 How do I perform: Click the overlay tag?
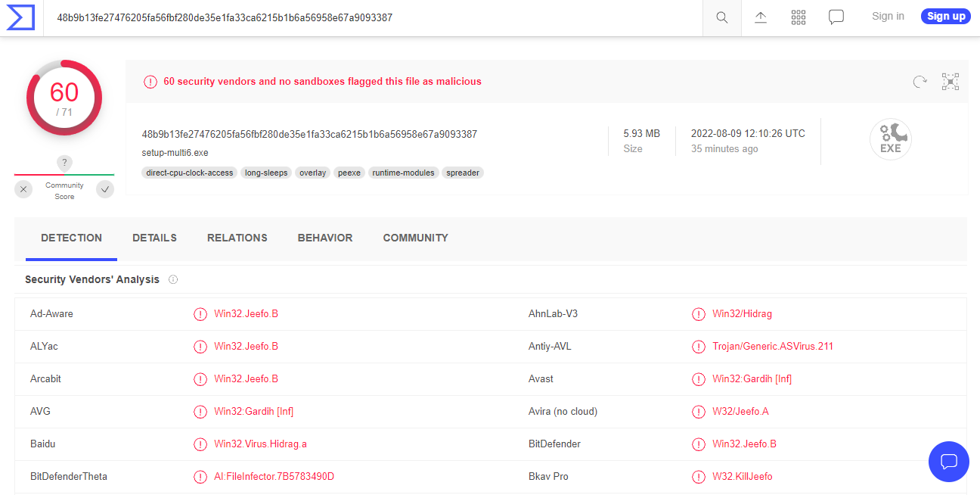(312, 173)
